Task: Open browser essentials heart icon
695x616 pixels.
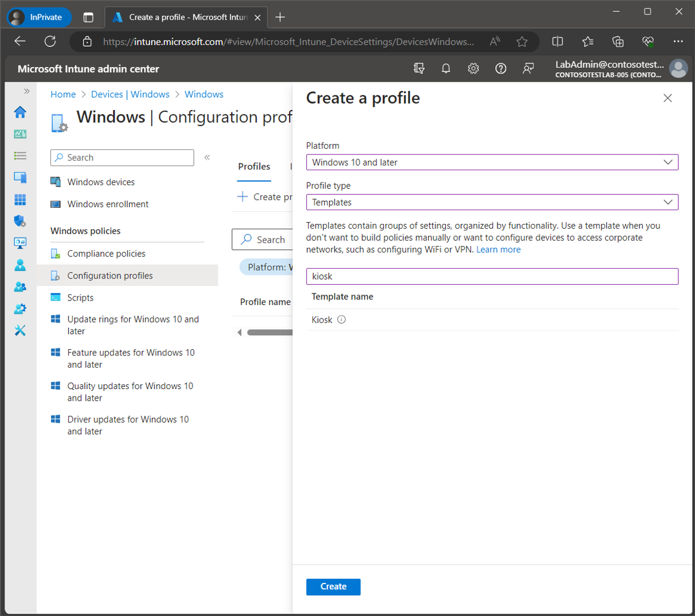Action: [648, 41]
